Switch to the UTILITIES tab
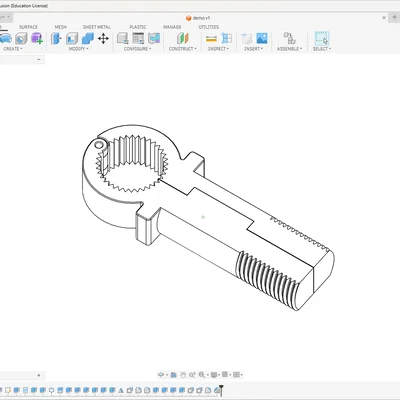 point(209,27)
